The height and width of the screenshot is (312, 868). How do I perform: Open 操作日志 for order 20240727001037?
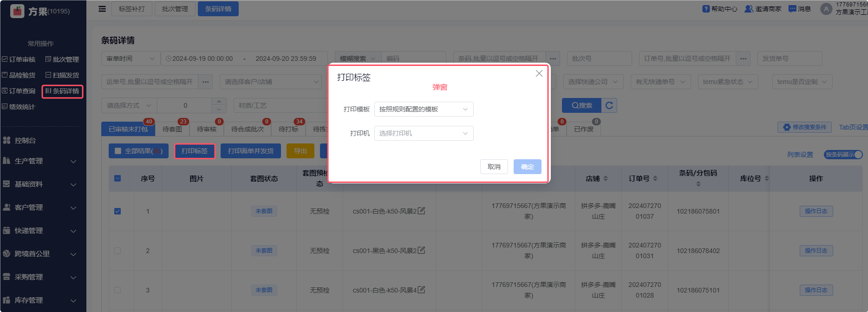click(816, 211)
